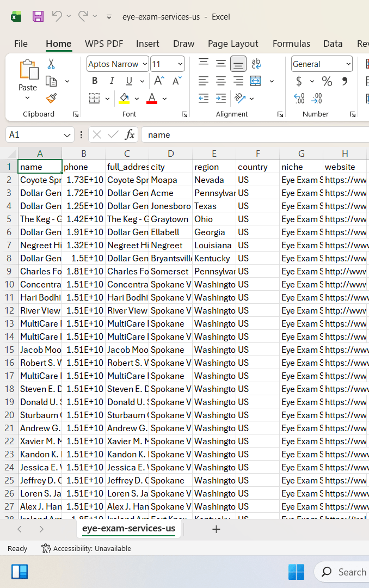Viewport: 369px width, 588px height.
Task: Apply red Font Color
Action: tap(152, 98)
